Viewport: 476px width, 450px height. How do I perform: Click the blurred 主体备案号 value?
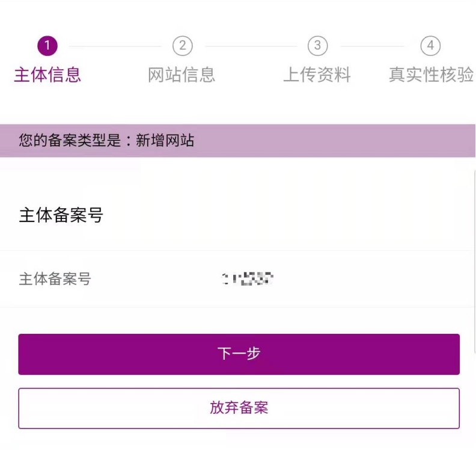point(248,279)
